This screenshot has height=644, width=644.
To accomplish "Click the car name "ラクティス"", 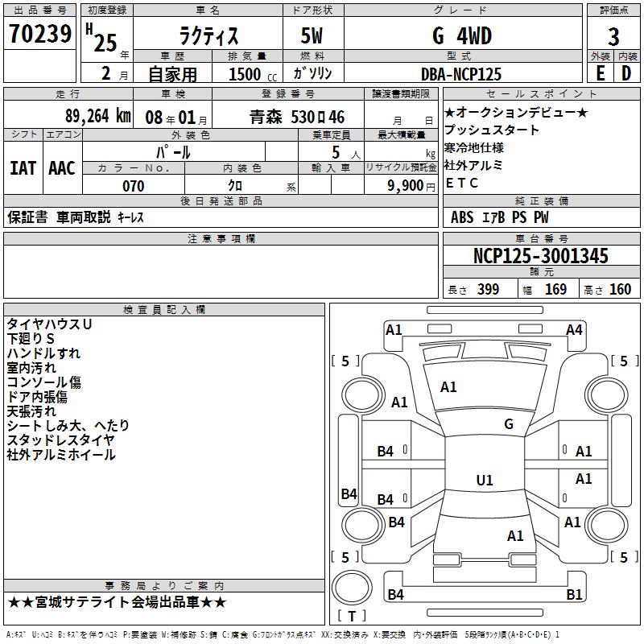I will (x=208, y=35).
